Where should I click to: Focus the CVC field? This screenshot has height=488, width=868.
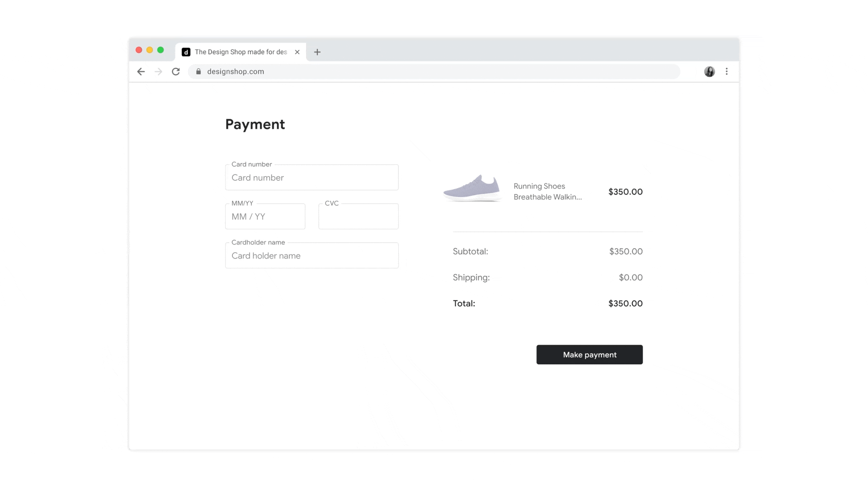pyautogui.click(x=358, y=216)
